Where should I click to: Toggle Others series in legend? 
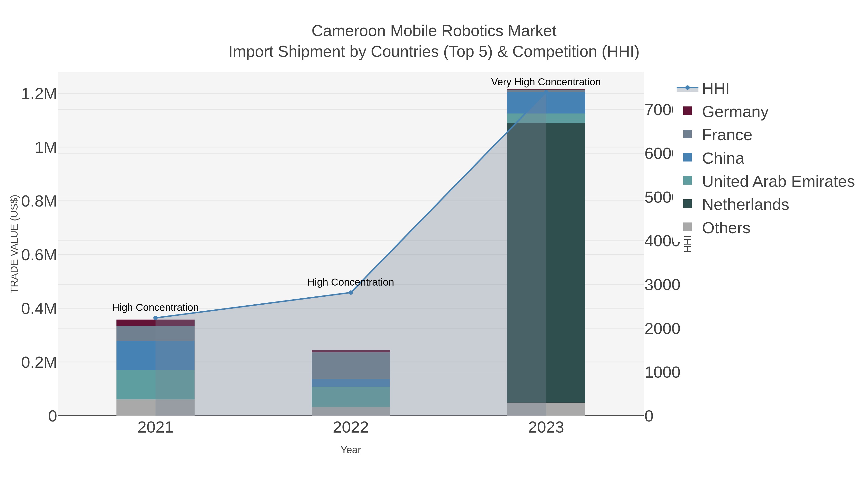[x=716, y=228]
